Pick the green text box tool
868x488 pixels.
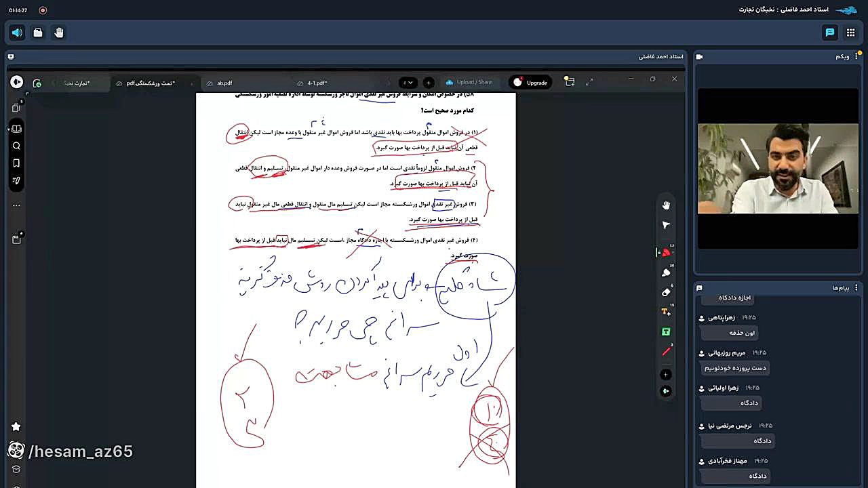click(666, 331)
